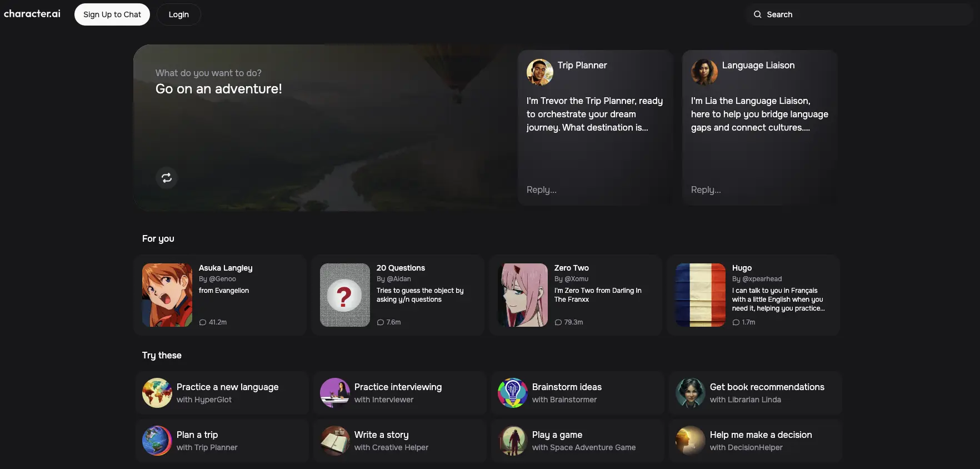Viewport: 980px width, 469px height.
Task: Click the shuffle prompt refresh icon
Action: pos(166,178)
